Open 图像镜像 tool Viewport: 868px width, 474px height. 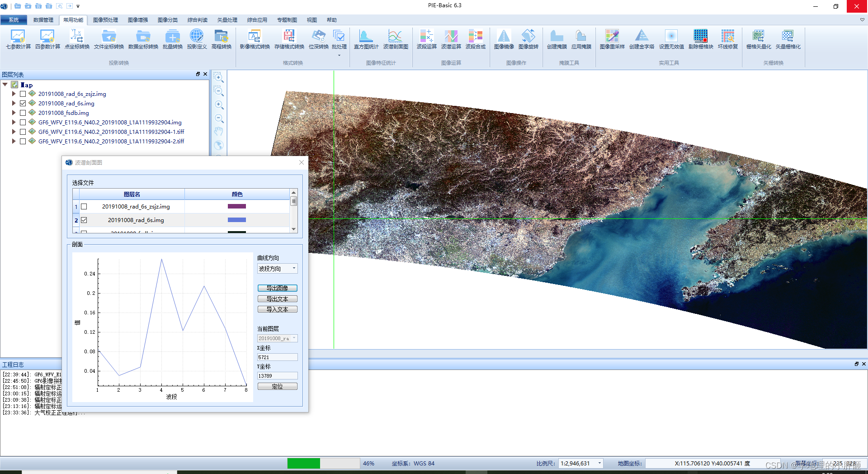click(504, 39)
